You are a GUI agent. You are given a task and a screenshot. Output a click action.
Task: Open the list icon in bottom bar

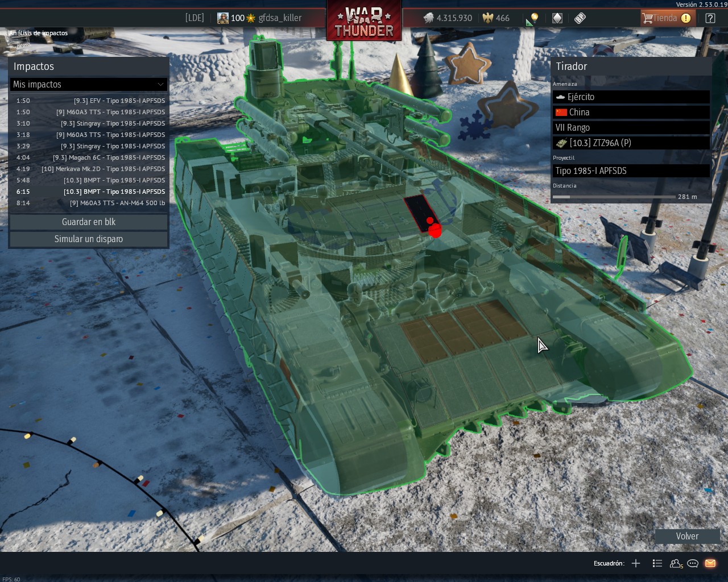(x=657, y=563)
